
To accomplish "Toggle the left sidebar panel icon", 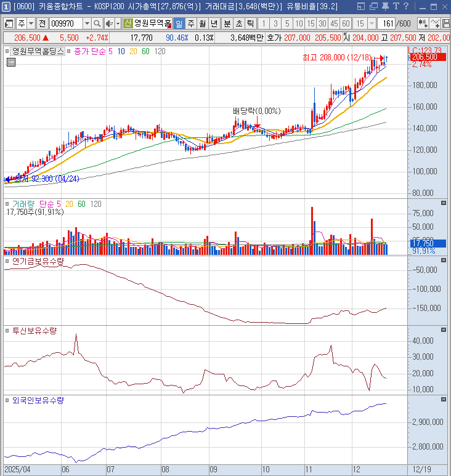I will click(9, 23).
